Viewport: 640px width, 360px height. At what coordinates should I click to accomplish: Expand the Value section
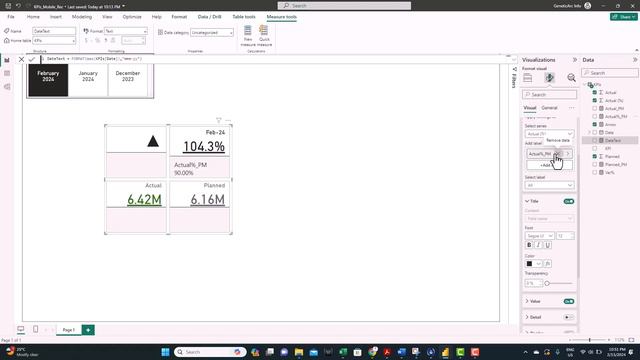coord(527,301)
